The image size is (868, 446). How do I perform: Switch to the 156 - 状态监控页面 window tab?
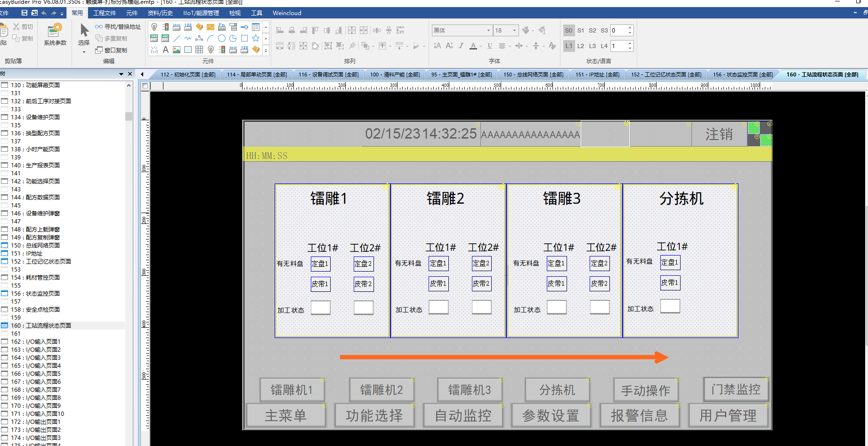pos(743,74)
